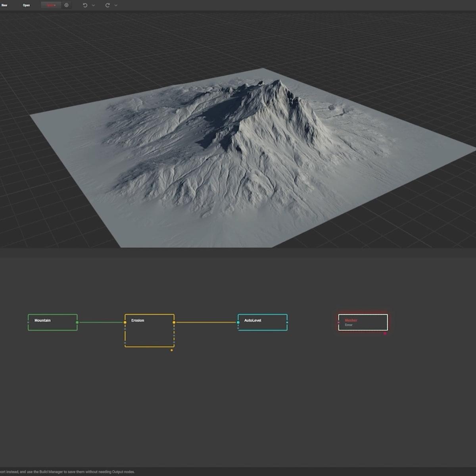Click the Mountain node's left input port

click(28, 322)
